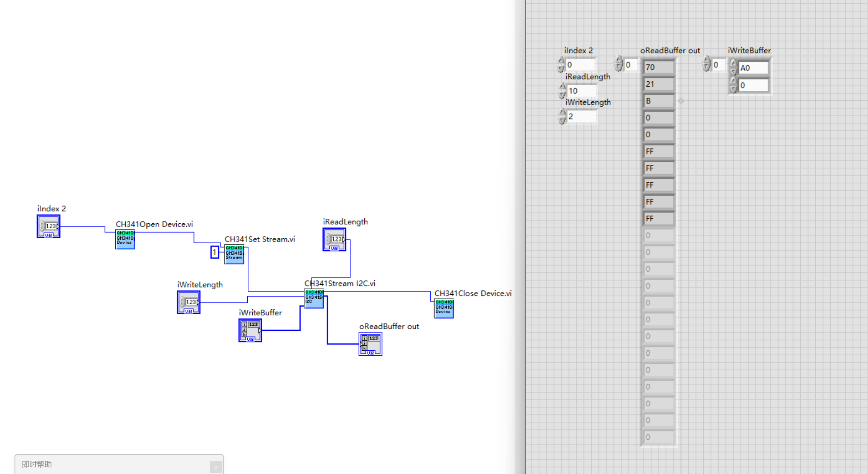Image resolution: width=868 pixels, height=474 pixels.
Task: Select the CH341Stream I2C.vi node
Action: click(x=314, y=299)
